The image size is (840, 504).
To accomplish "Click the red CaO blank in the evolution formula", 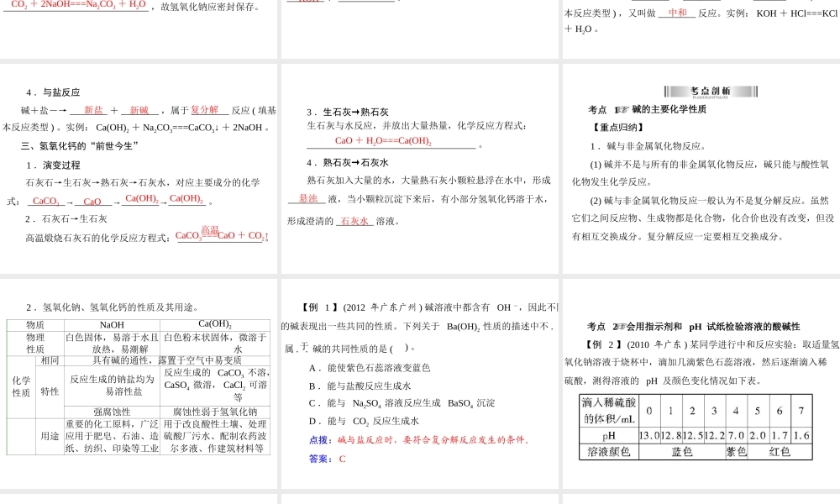I will [92, 202].
